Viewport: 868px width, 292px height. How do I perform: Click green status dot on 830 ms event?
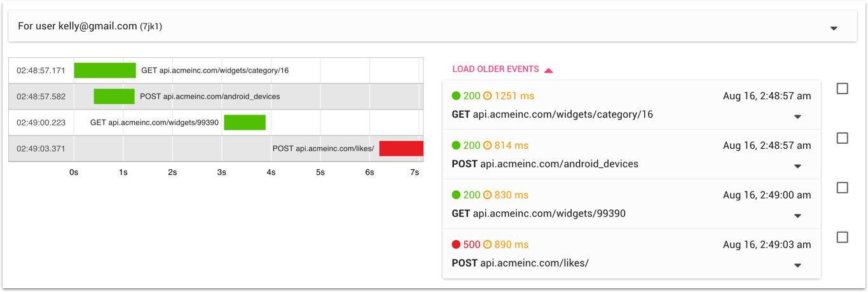pos(456,195)
